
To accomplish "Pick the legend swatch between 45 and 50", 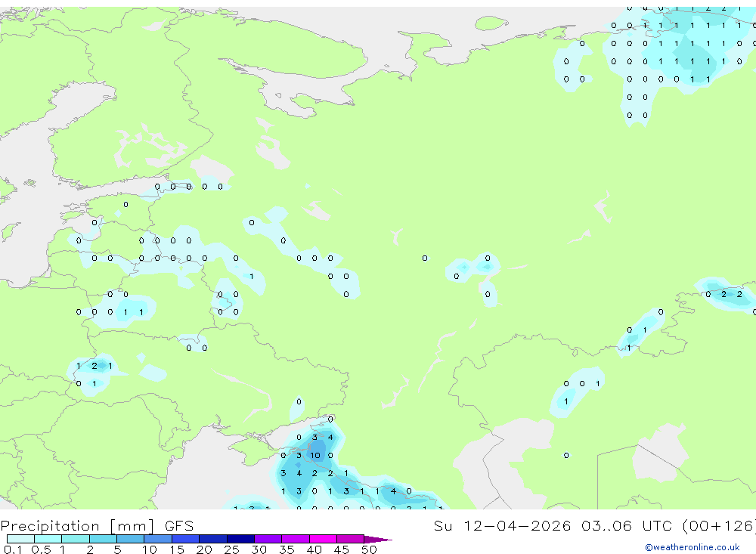I will 351,539.
